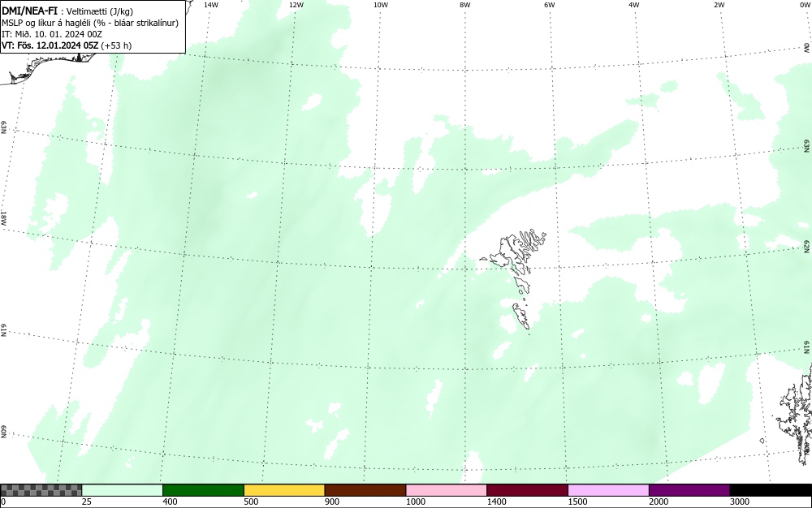The height and width of the screenshot is (508, 812).
Task: Click the legend value 3000
Action: [740, 502]
